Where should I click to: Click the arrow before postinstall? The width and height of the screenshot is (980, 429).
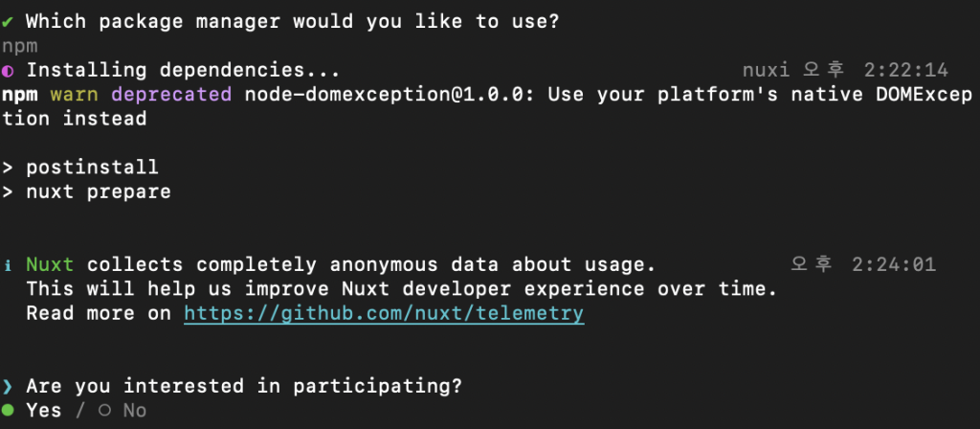(x=8, y=168)
